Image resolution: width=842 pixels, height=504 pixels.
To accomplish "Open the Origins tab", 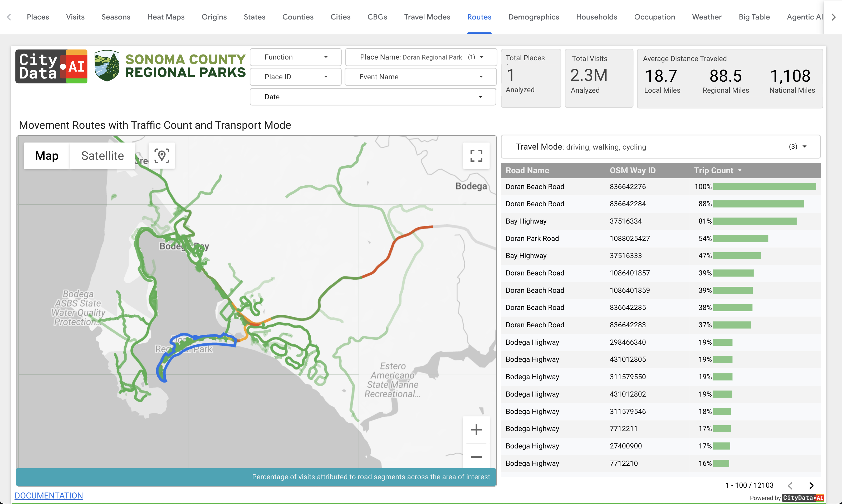I will 214,17.
